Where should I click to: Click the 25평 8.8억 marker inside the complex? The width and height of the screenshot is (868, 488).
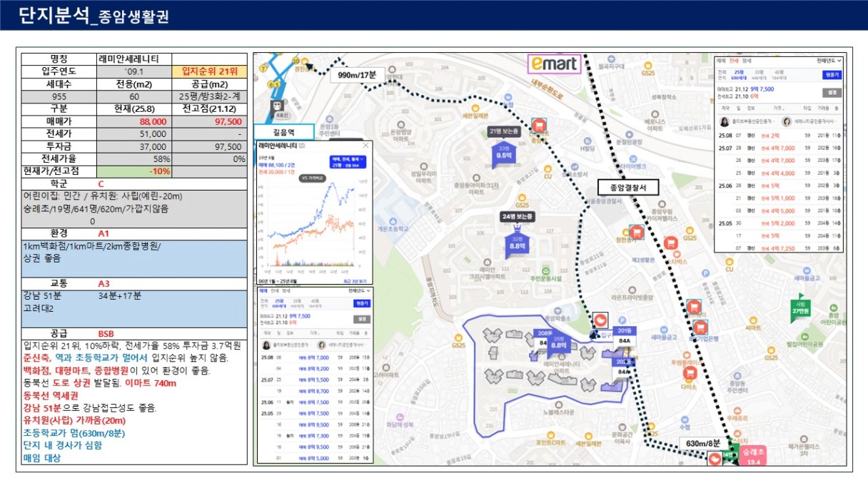[559, 343]
